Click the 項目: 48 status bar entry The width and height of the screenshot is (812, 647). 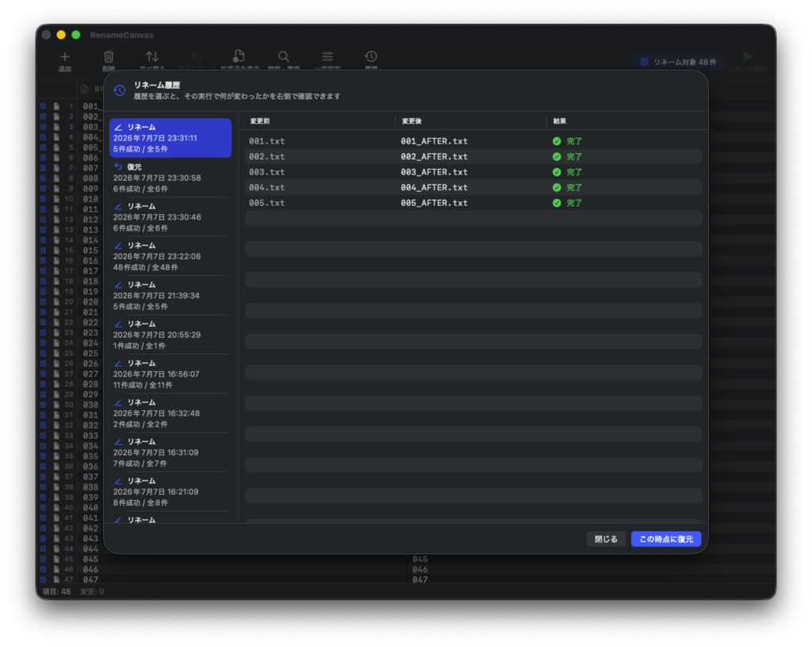point(56,591)
